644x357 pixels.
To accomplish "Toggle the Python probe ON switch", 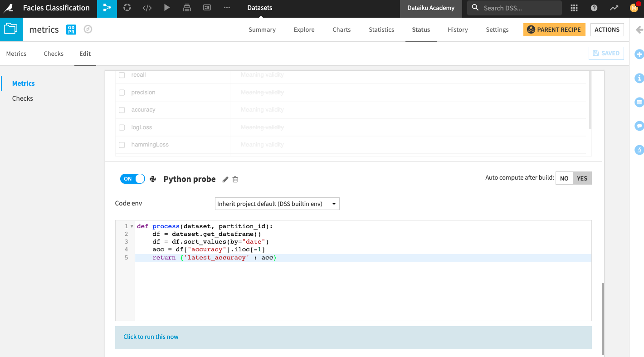I will point(132,179).
